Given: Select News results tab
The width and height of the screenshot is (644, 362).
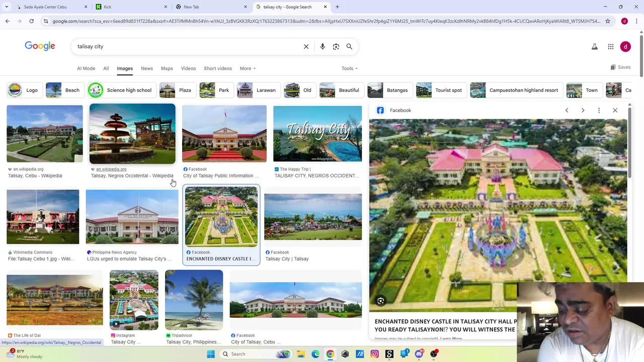Looking at the screenshot, I should [x=146, y=68].
